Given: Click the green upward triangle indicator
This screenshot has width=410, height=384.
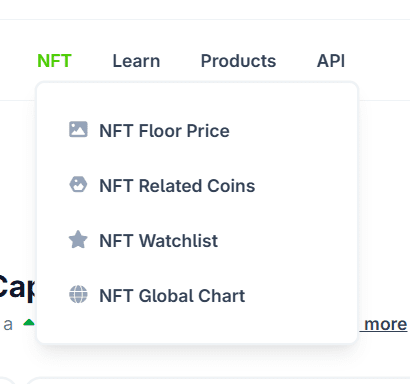Looking at the screenshot, I should pyautogui.click(x=29, y=322).
